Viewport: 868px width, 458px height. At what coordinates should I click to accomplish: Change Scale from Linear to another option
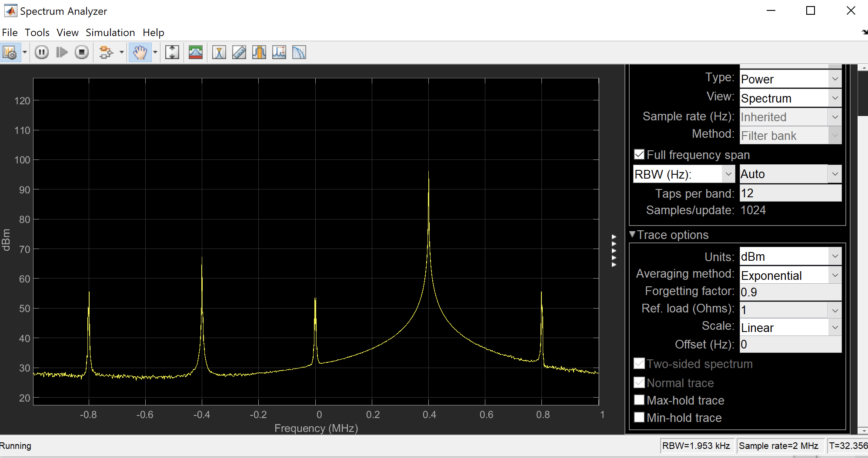click(x=835, y=327)
